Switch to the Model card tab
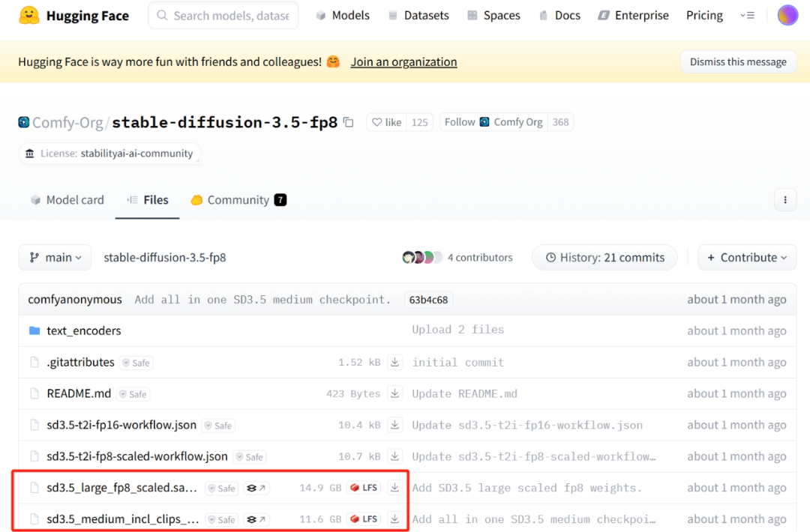This screenshot has width=810, height=532. tap(67, 200)
